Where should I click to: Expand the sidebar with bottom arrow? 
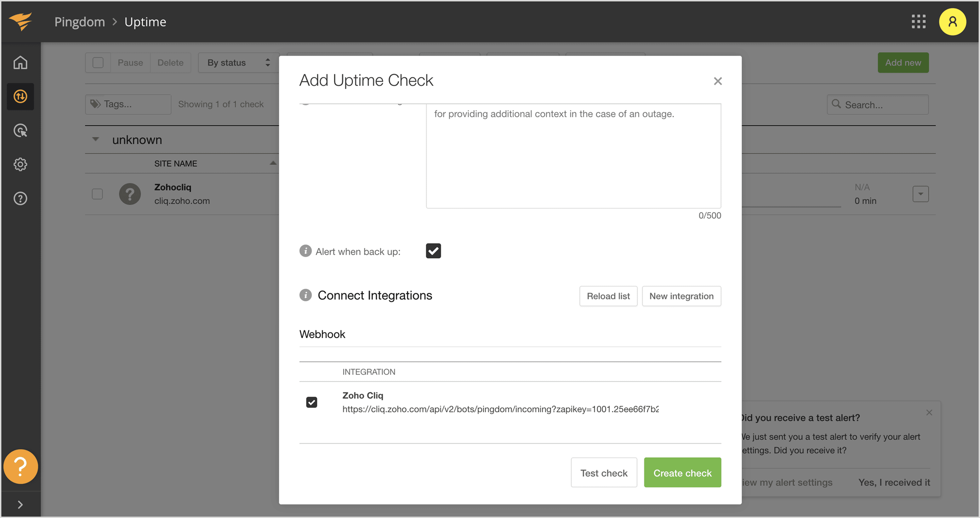pos(20,505)
